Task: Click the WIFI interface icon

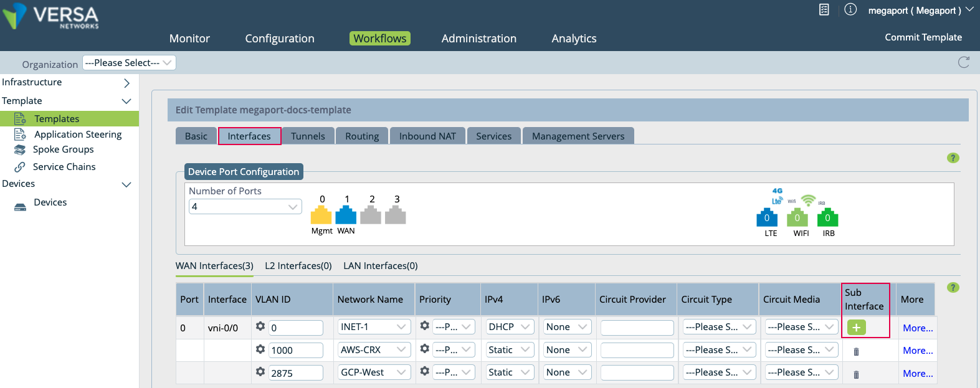Action: [797, 217]
